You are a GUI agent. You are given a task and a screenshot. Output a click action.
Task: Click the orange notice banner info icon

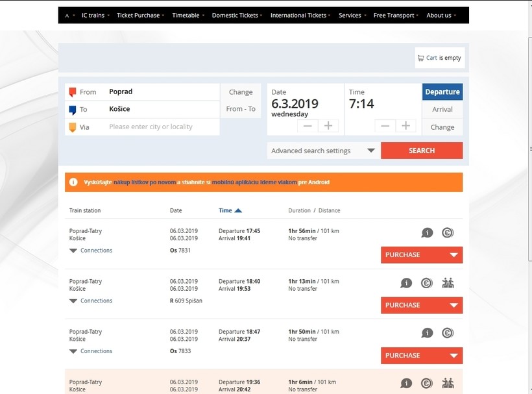[73, 182]
